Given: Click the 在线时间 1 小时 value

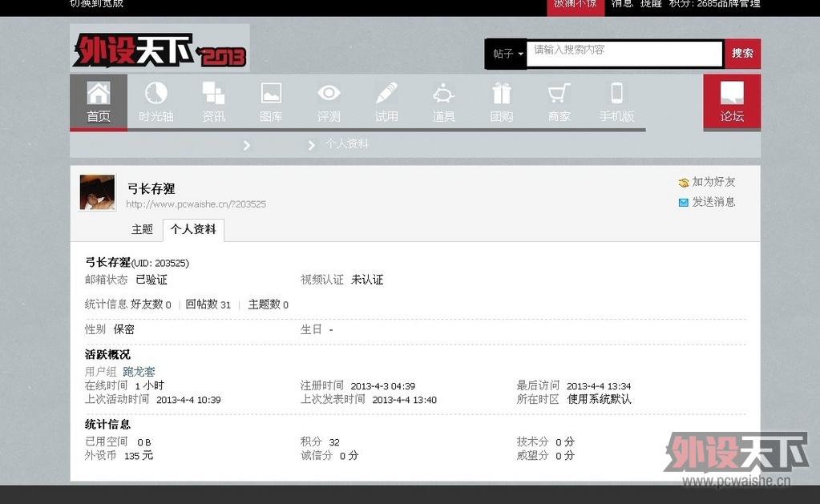Looking at the screenshot, I should click(x=150, y=386).
